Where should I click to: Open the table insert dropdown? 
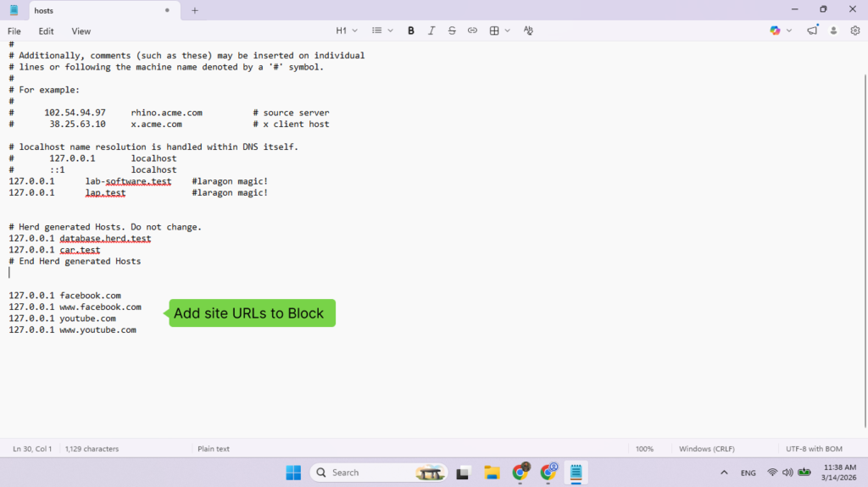tap(500, 30)
